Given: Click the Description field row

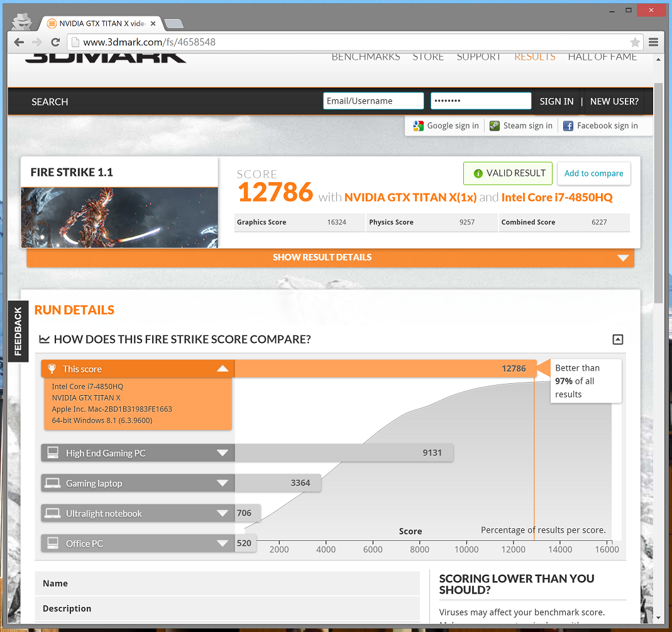Looking at the screenshot, I should 227,609.
